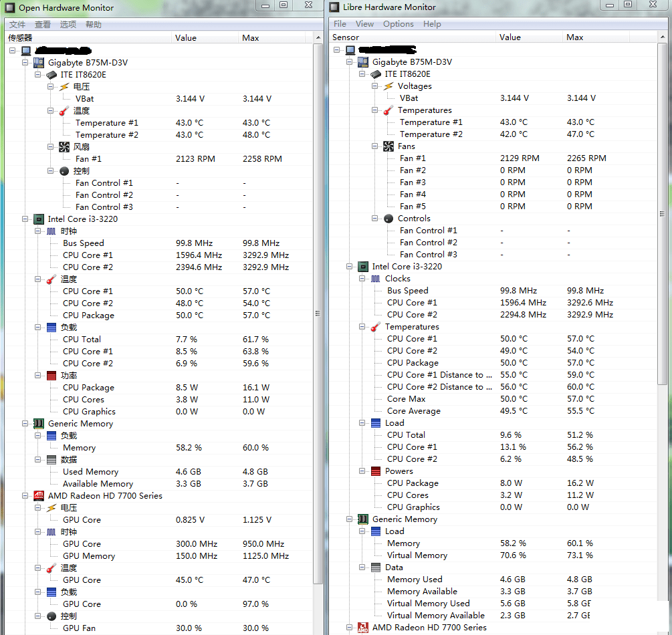Image resolution: width=672 pixels, height=635 pixels.
Task: Select the Core Average row in Libre Hardware Monitor
Action: [x=494, y=411]
